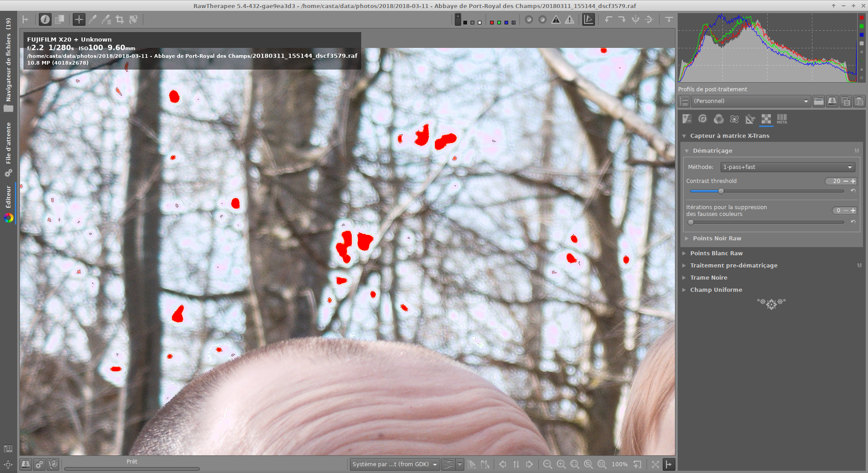Open the (Personnel) processing profile dropdown
Image resolution: width=868 pixels, height=473 pixels.
point(751,101)
